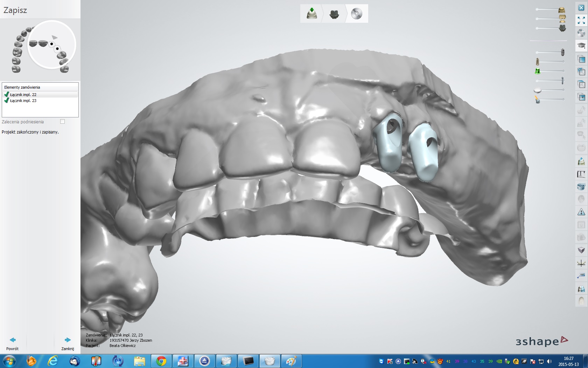Click the disc save step icon
The image size is (588, 368).
coord(356,14)
